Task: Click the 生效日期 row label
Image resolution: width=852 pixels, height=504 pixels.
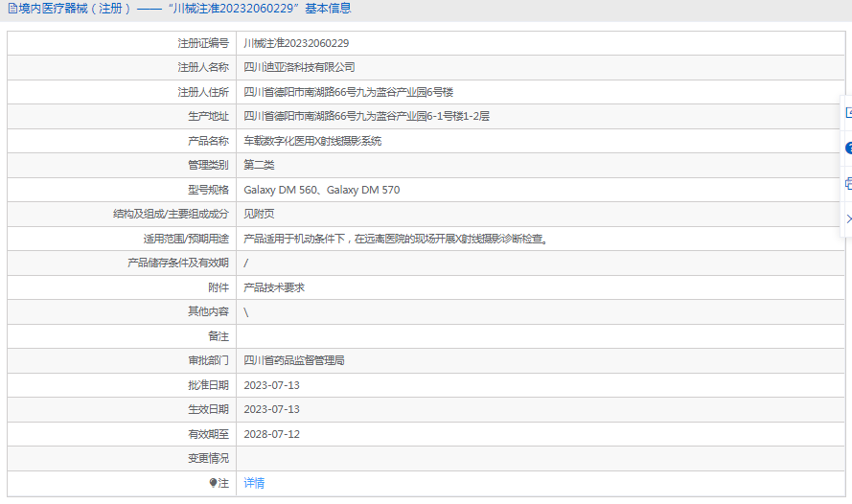Action: (209, 409)
